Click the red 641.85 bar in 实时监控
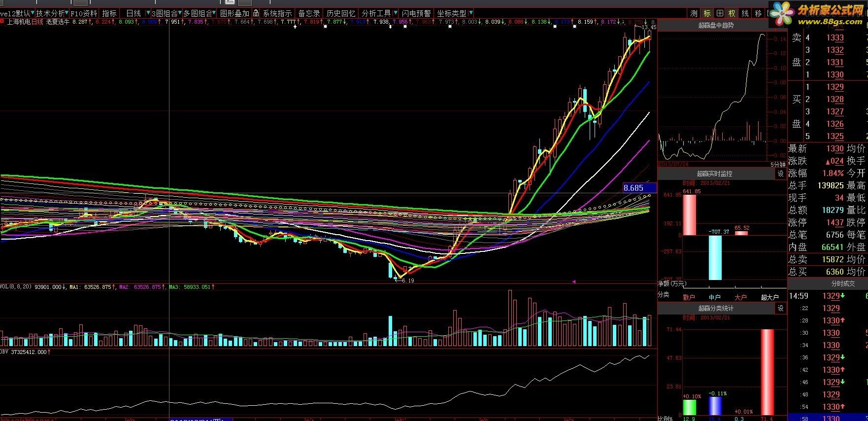Screen dimensions: 868x421 point(689,215)
